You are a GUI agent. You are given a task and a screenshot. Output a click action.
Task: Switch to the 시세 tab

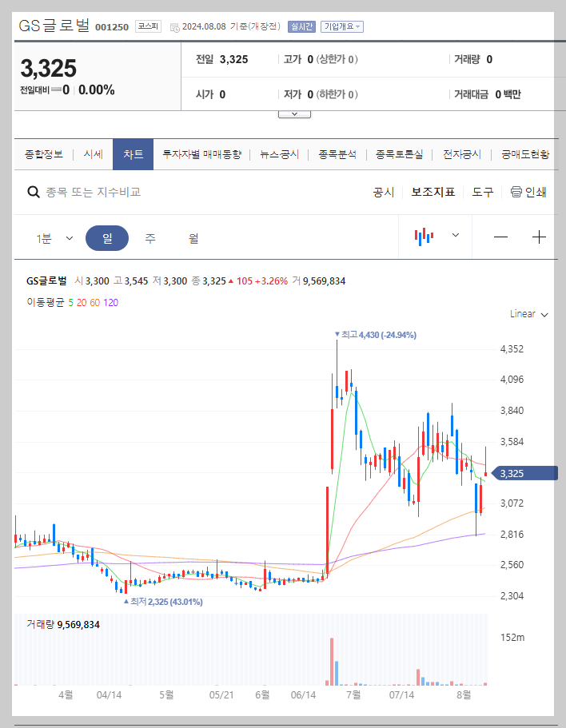[92, 154]
